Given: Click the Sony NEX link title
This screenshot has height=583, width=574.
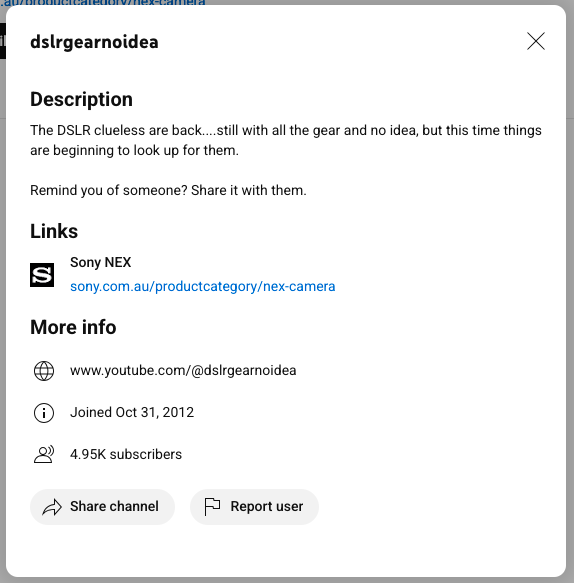Looking at the screenshot, I should click(x=100, y=262).
